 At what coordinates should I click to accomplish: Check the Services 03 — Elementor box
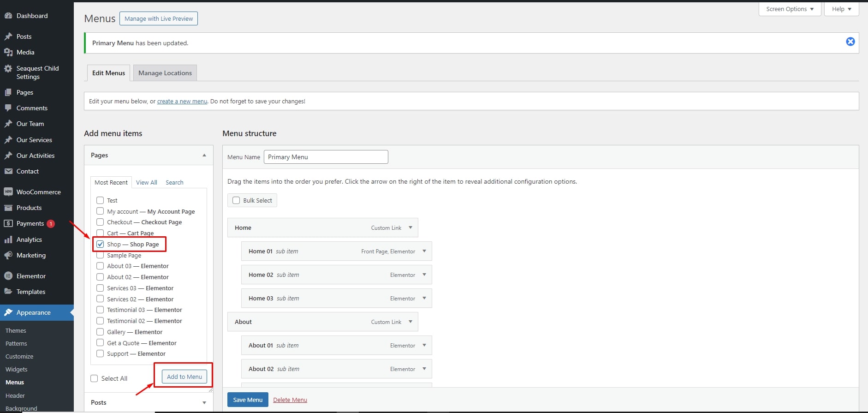click(x=100, y=288)
